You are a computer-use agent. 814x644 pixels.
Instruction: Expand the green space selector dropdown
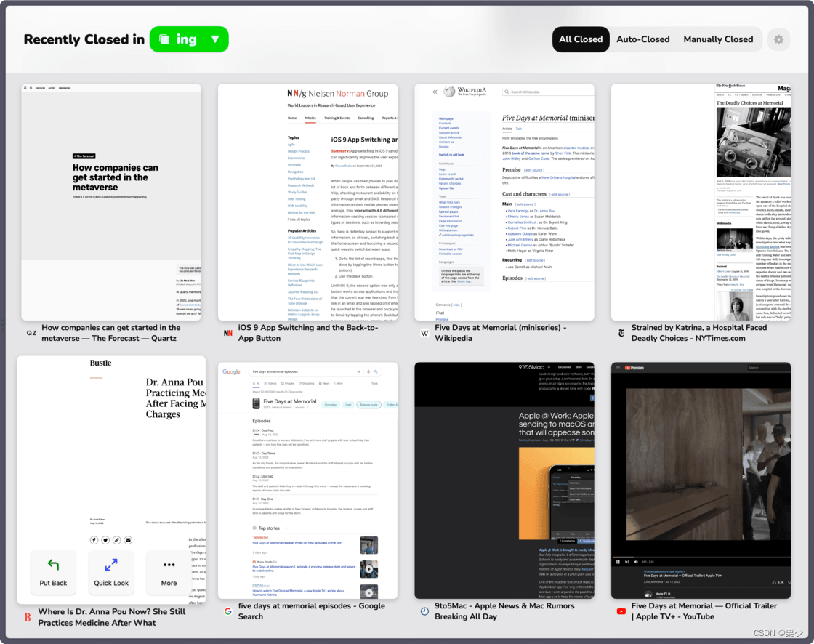pos(189,39)
